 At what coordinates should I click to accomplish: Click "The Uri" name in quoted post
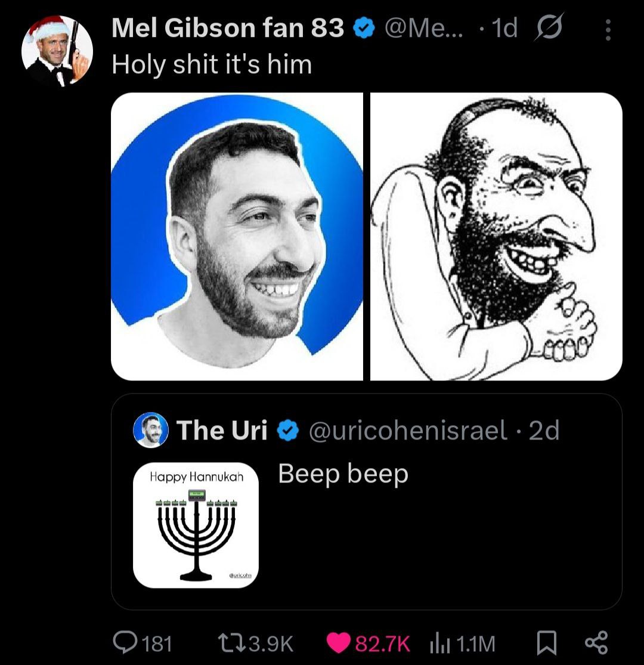point(222,430)
